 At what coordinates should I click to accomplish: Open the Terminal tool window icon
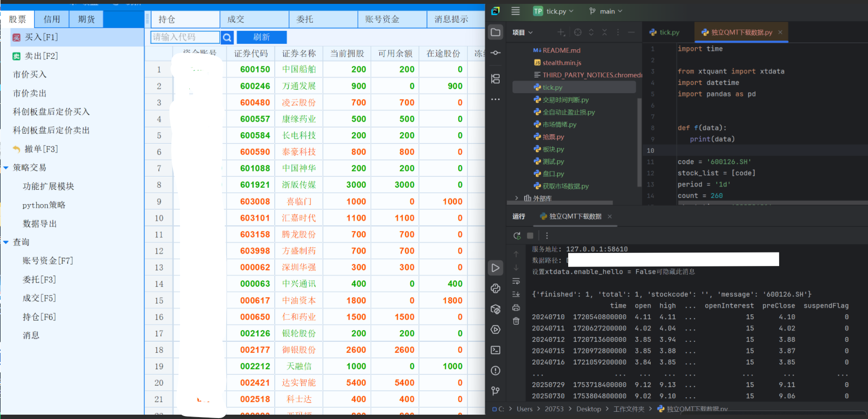click(495, 350)
